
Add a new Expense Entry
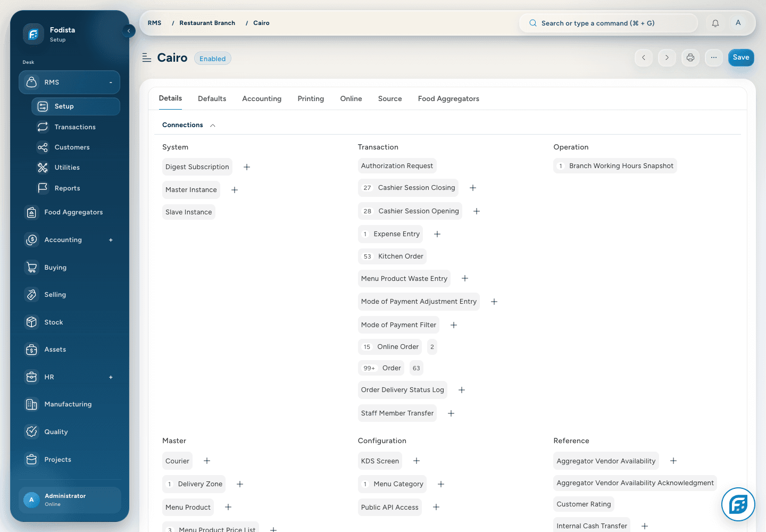[437, 234]
